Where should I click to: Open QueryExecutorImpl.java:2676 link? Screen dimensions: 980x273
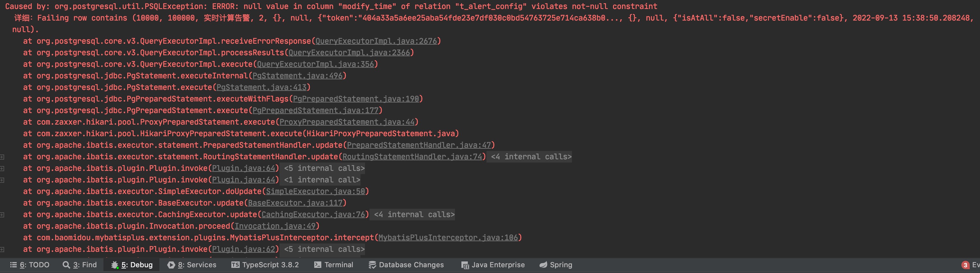376,41
